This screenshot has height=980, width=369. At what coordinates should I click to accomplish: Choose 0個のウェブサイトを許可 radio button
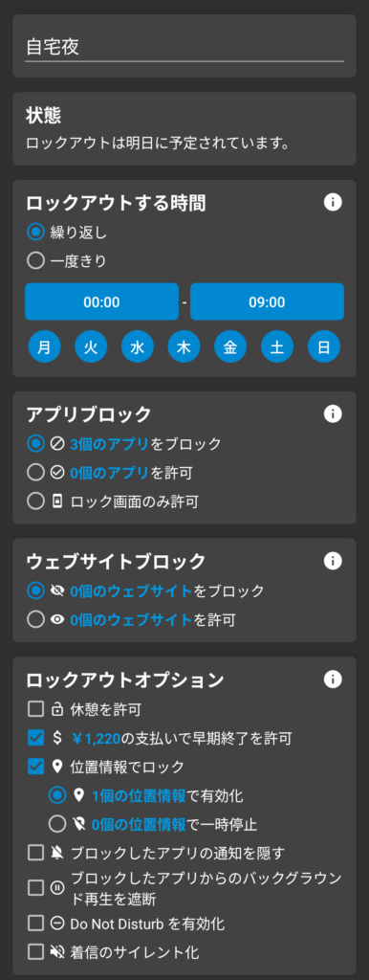[35, 619]
